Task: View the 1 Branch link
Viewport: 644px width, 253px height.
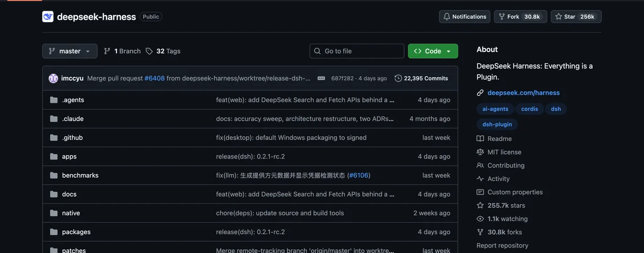Action: [x=122, y=51]
